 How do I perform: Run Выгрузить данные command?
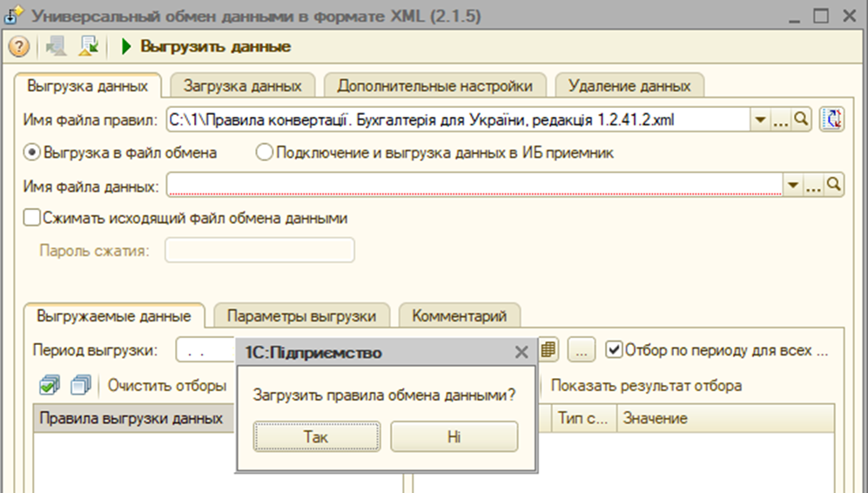point(206,46)
